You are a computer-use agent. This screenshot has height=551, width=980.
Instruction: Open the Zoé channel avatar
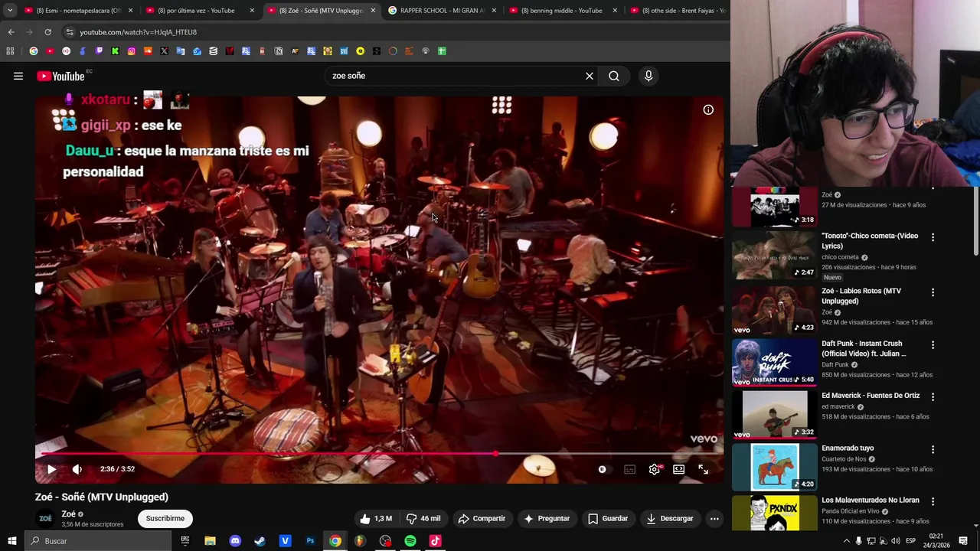click(x=45, y=518)
